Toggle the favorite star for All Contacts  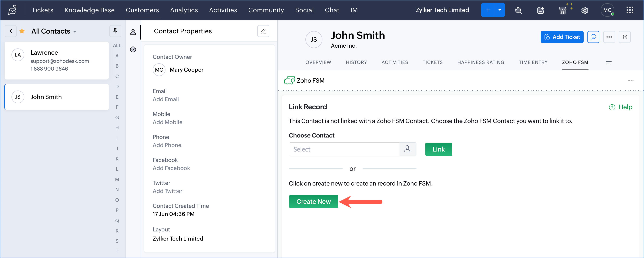(x=22, y=31)
